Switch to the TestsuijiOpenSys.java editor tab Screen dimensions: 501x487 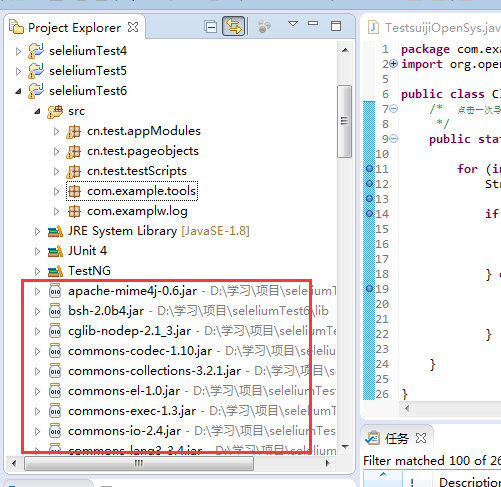tap(433, 28)
